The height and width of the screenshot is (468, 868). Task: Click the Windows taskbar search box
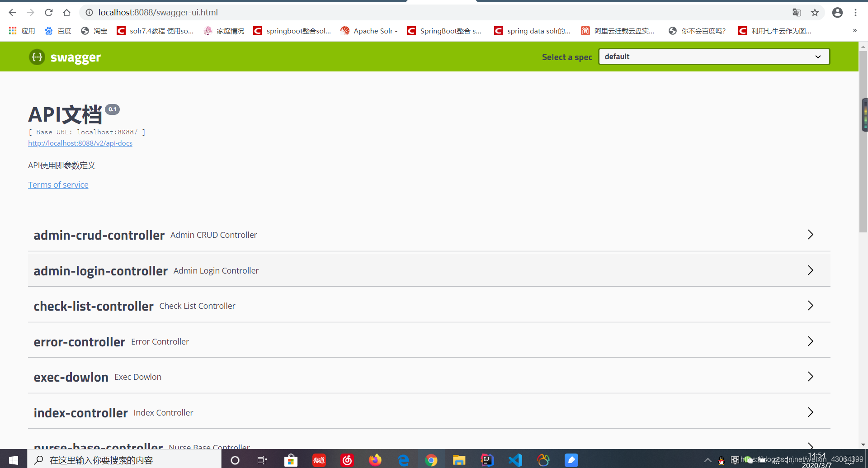tap(124, 460)
